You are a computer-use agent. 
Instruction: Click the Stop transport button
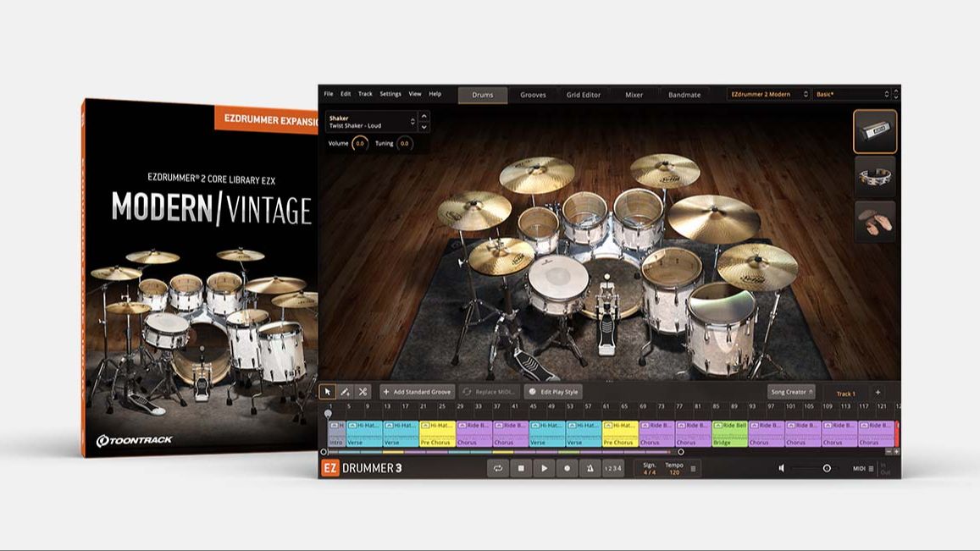click(x=521, y=468)
